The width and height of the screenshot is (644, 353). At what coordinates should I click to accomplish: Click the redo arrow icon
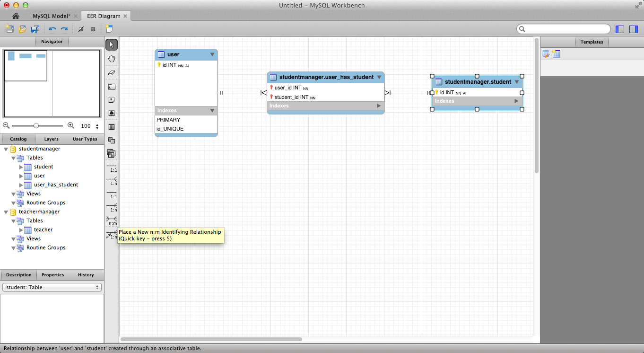[64, 29]
